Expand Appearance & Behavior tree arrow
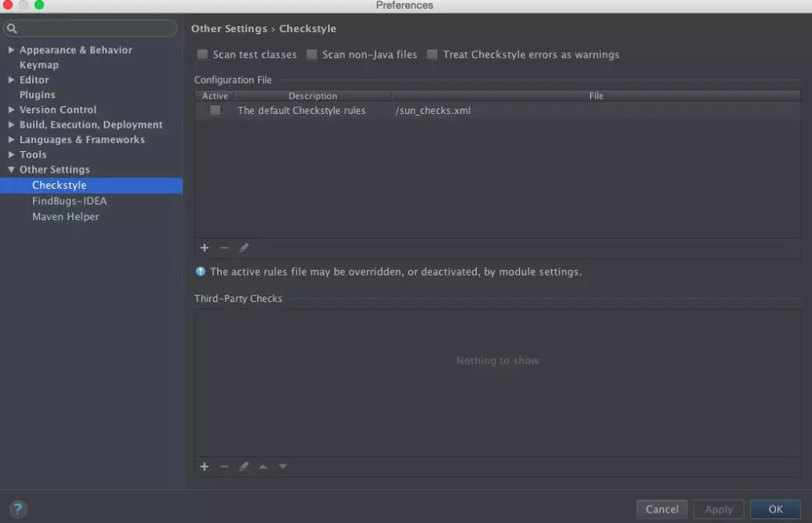 pyautogui.click(x=11, y=50)
